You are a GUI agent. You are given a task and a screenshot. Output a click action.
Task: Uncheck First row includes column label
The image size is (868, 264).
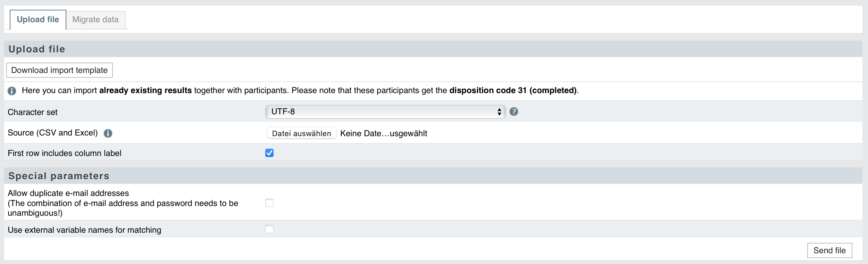point(269,153)
